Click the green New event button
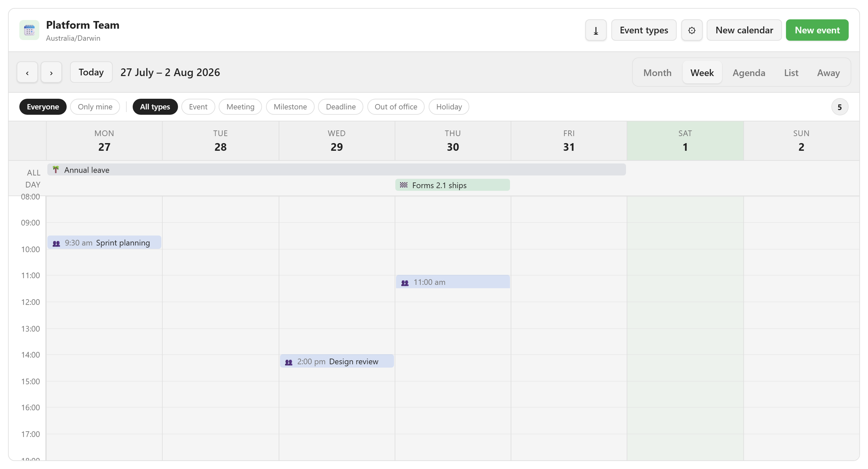This screenshot has height=469, width=868. tap(817, 30)
